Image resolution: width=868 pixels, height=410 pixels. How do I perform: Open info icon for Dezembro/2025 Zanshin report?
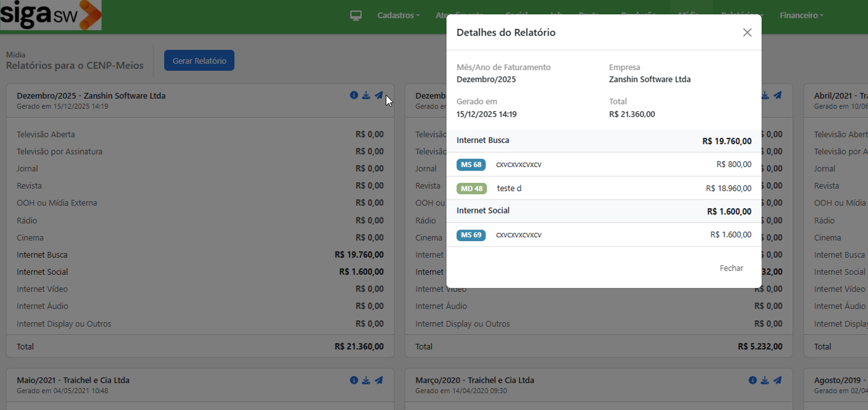point(354,95)
